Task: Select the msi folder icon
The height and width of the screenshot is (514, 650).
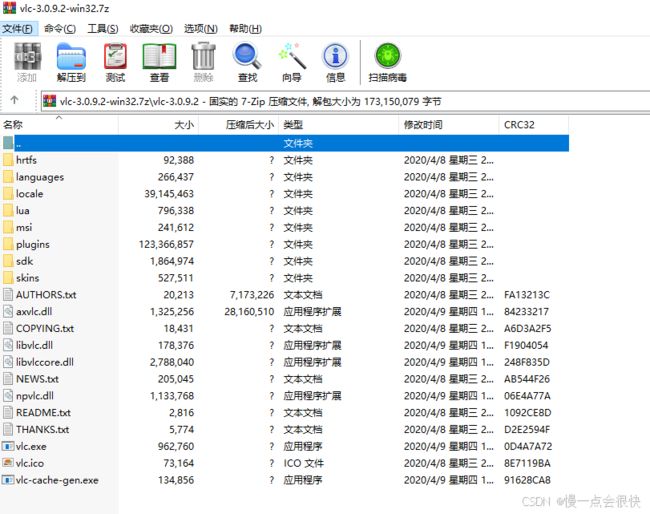Action: click(x=8, y=227)
